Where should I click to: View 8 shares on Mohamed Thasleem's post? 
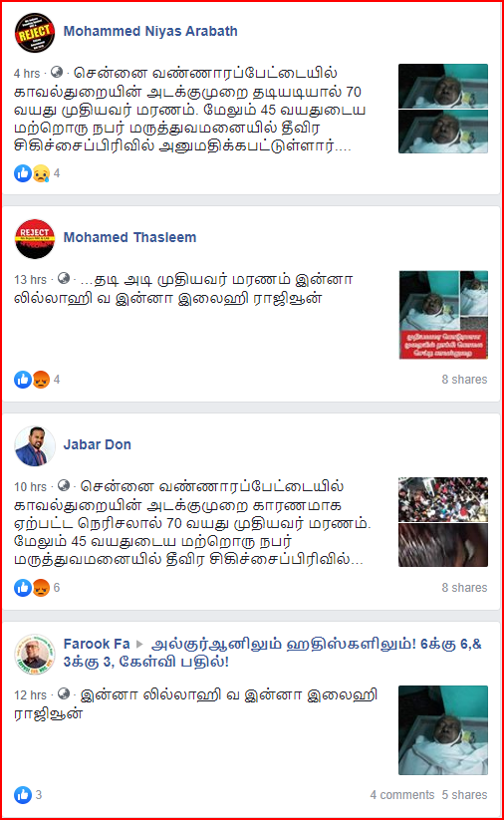pos(464,380)
